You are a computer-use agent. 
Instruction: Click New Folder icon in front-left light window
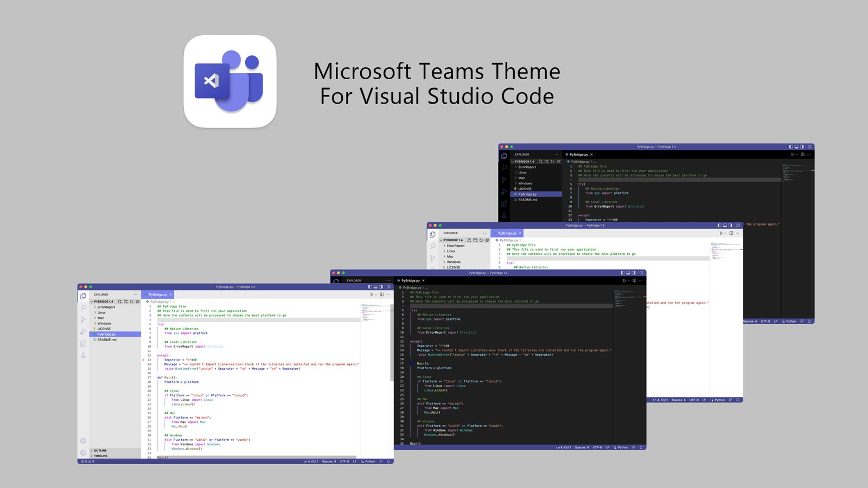(x=126, y=301)
